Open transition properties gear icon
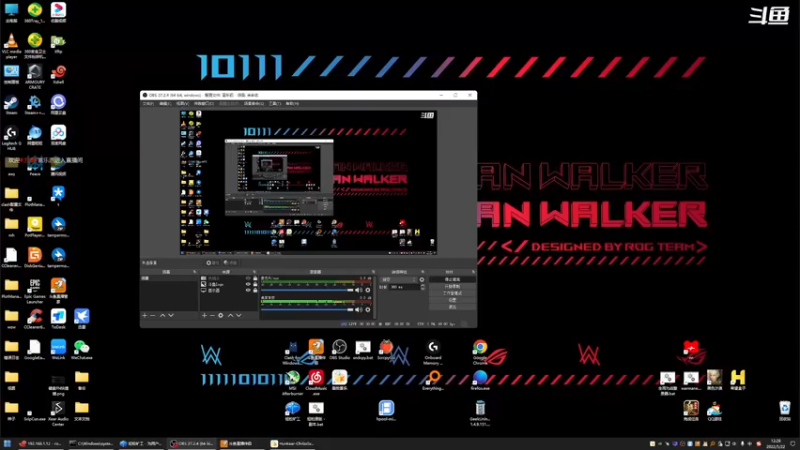The image size is (800, 450). [x=422, y=280]
